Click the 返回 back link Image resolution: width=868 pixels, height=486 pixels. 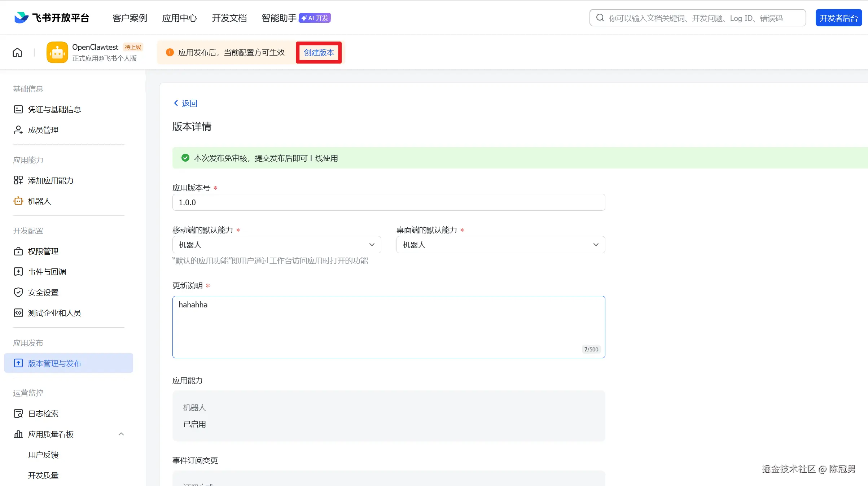pyautogui.click(x=185, y=104)
